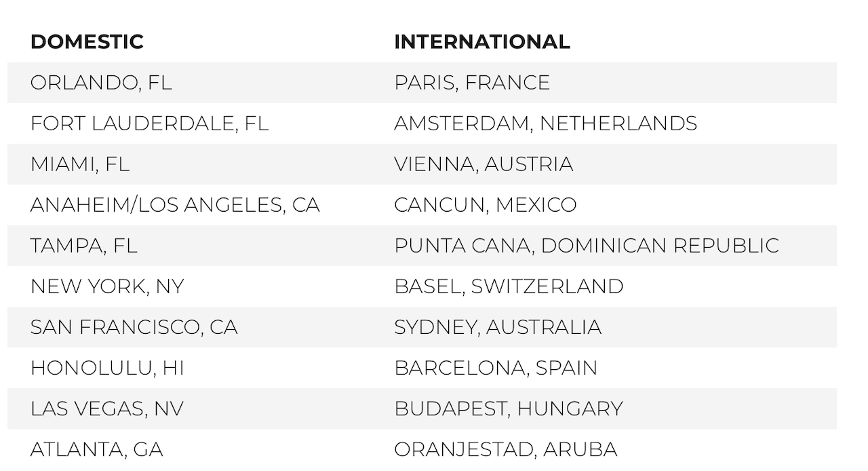Click the DOMESTIC column header
The height and width of the screenshot is (471, 868).
tap(87, 42)
